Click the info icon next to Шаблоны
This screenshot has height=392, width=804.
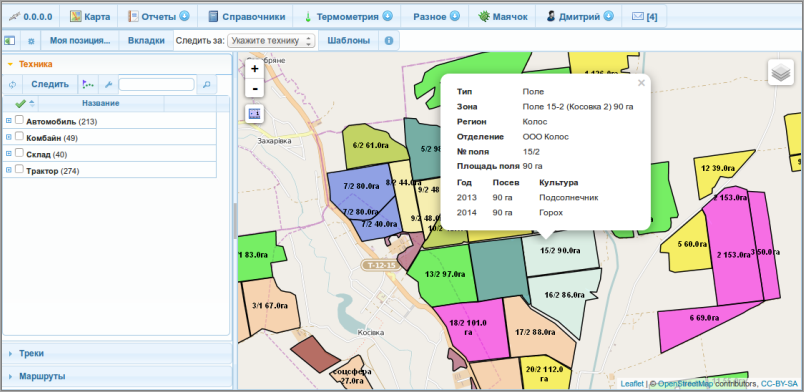pos(389,41)
